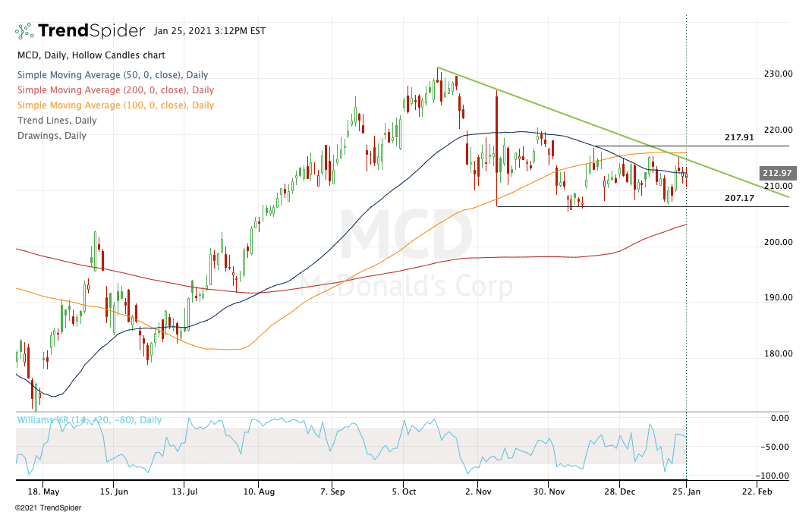Screen dimensions: 812x515
Task: Click the 2. Nov date label
Action: (478, 491)
